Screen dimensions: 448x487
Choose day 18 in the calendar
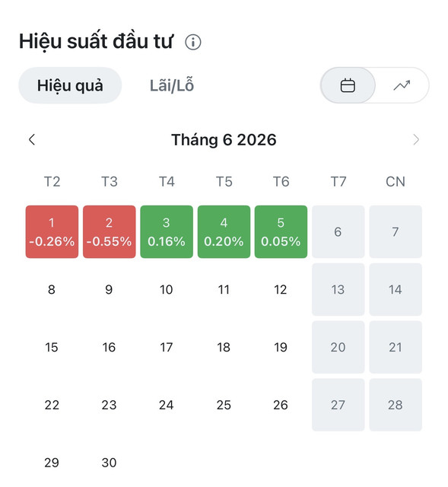click(x=224, y=347)
